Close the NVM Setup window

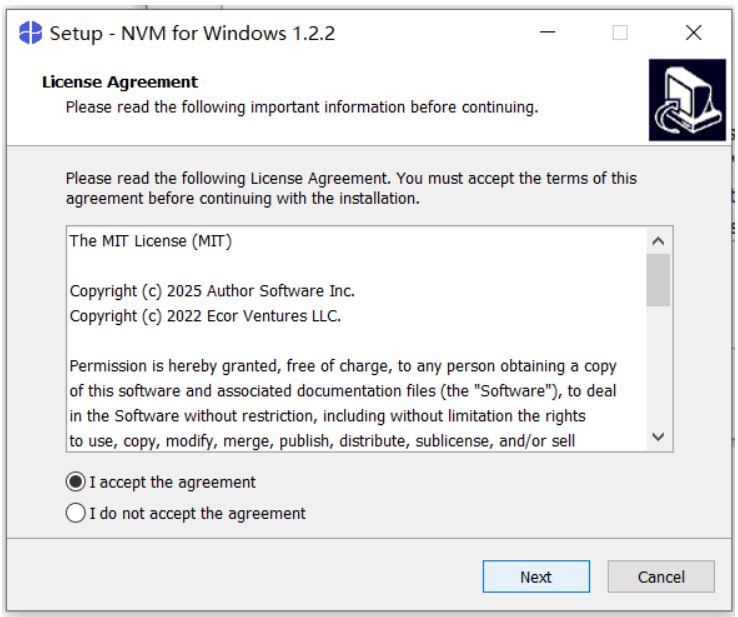click(694, 32)
